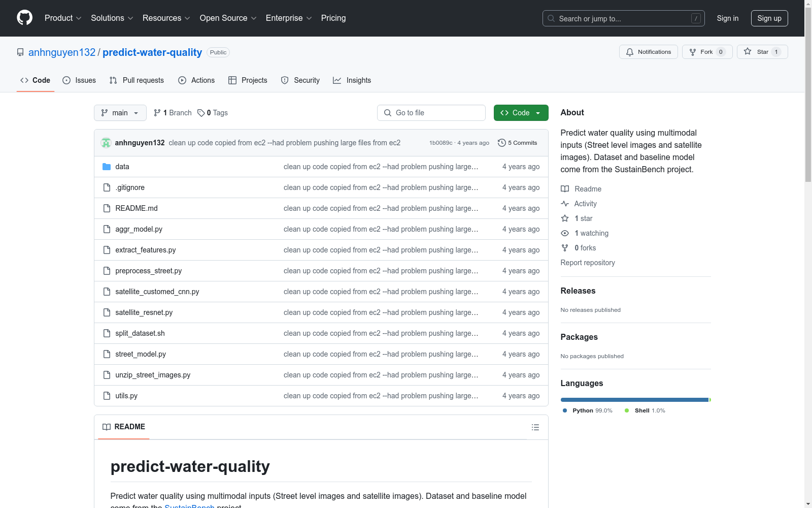Click the Sign up button
The width and height of the screenshot is (812, 508).
point(769,18)
